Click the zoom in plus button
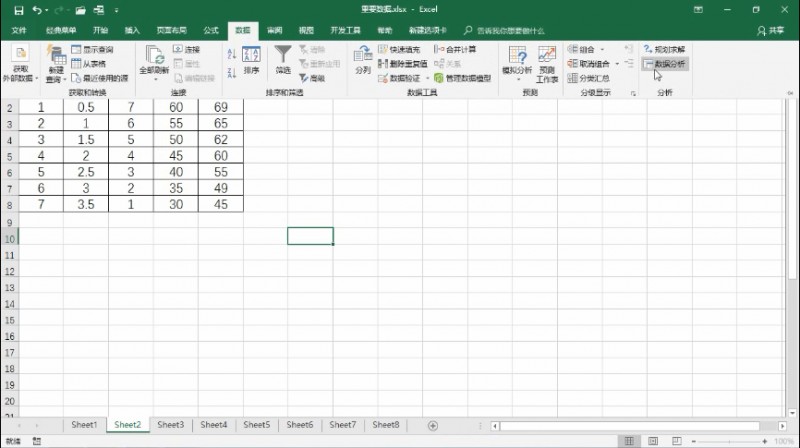 click(x=765, y=441)
